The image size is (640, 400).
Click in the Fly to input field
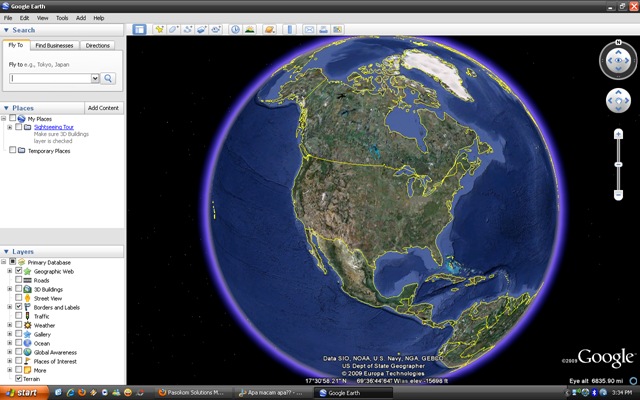pyautogui.click(x=51, y=78)
